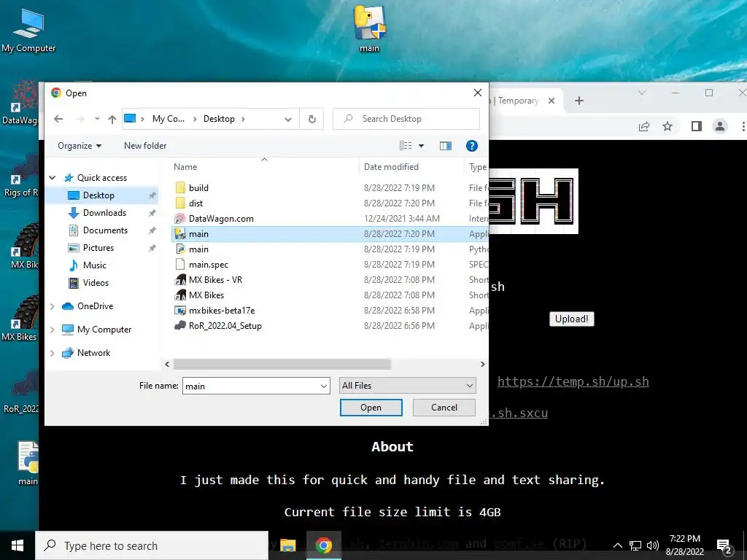Image resolution: width=747 pixels, height=560 pixels.
Task: Open the All Files type dropdown
Action: pyautogui.click(x=407, y=386)
